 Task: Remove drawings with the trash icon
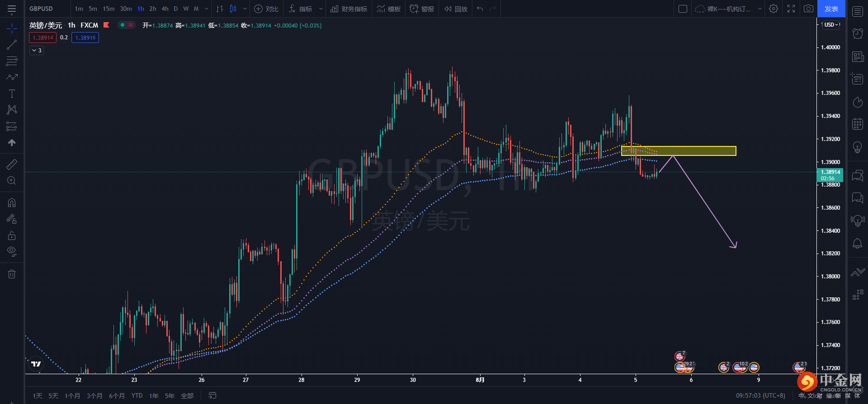tap(12, 274)
